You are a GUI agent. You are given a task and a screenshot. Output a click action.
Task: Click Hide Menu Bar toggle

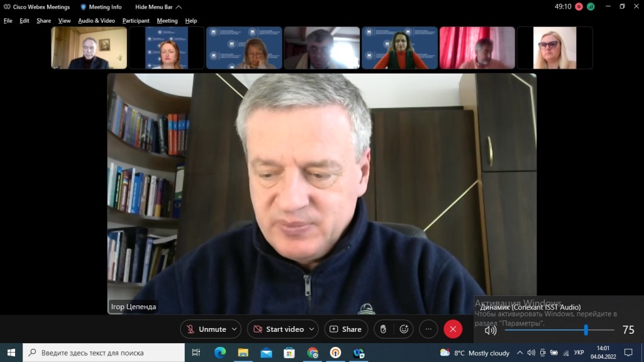pyautogui.click(x=158, y=7)
